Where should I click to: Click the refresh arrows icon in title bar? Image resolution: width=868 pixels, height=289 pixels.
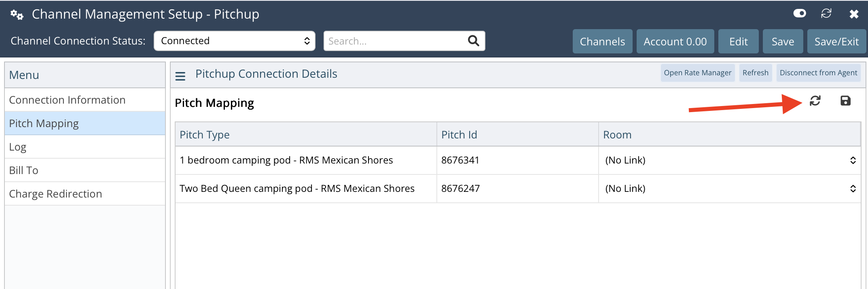click(x=826, y=13)
